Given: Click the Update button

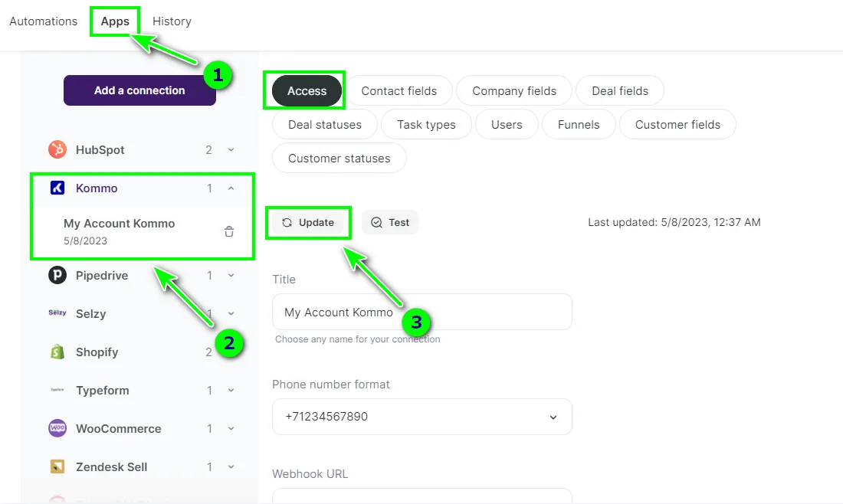Looking at the screenshot, I should pyautogui.click(x=309, y=222).
